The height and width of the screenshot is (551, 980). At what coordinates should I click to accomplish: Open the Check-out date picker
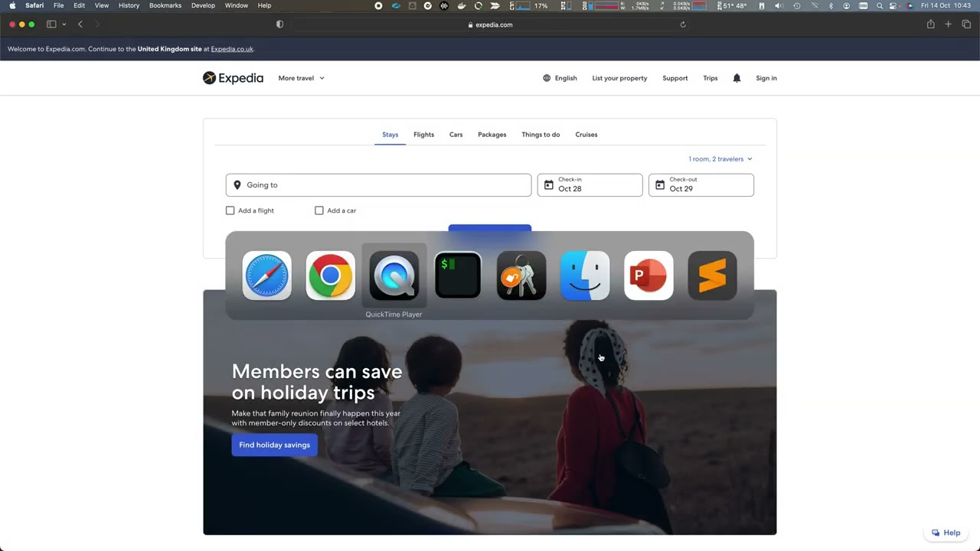click(701, 185)
